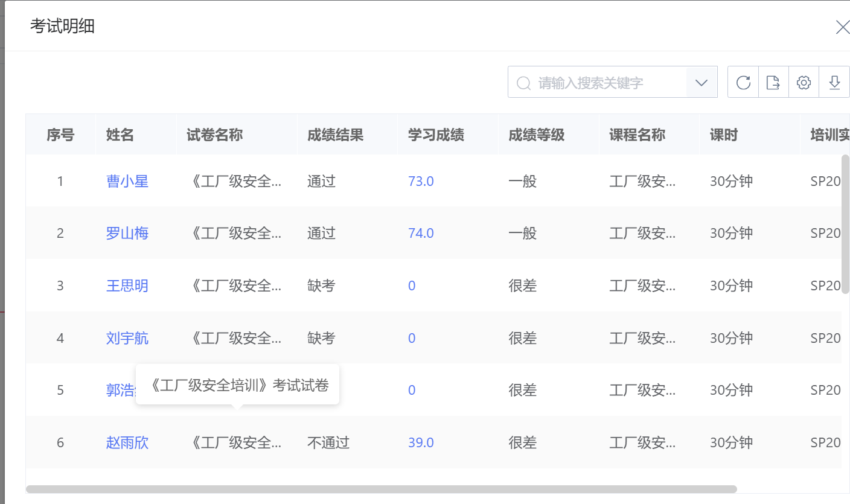View 赵雨欣's failing score 39.0
Viewport: 850px width, 504px height.
[420, 442]
